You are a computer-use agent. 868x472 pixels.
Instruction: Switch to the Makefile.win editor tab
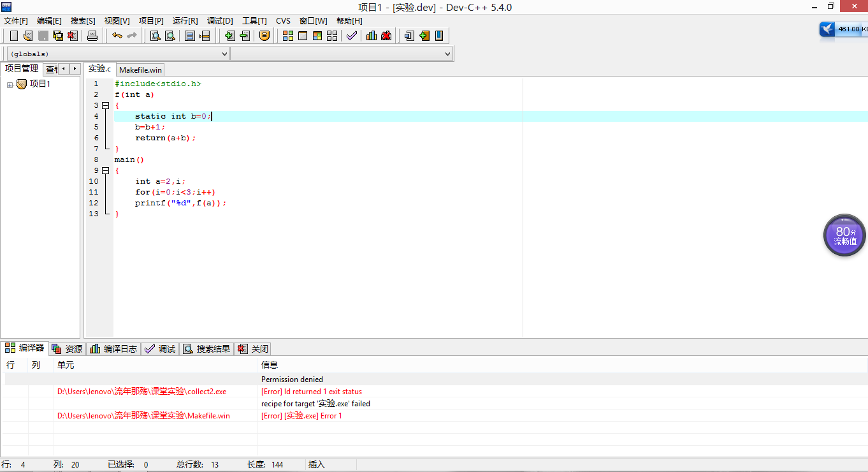point(140,70)
